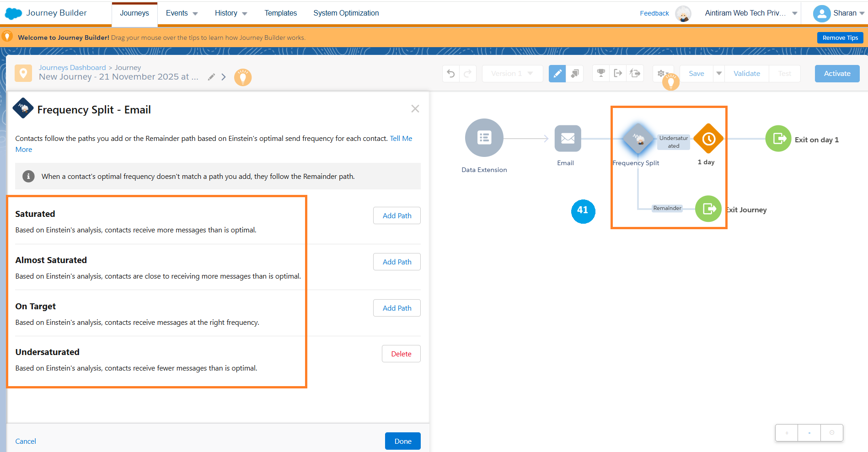
Task: Add Path for Saturated contacts
Action: click(x=396, y=216)
